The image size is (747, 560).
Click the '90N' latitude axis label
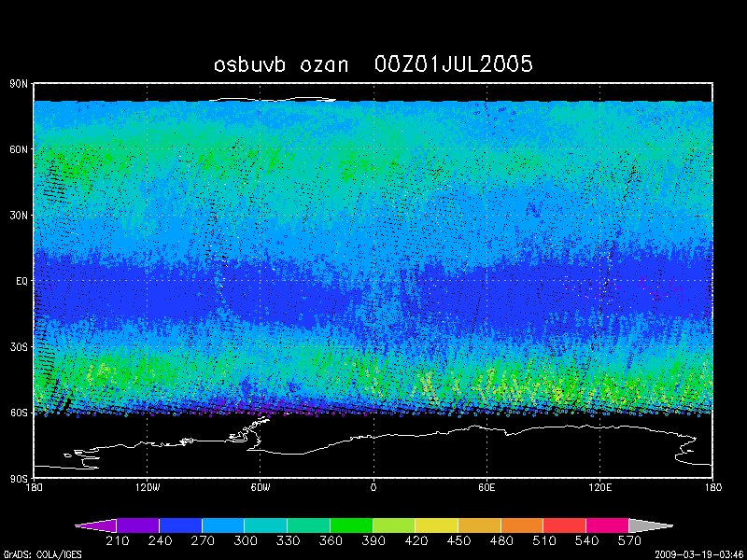click(x=19, y=84)
